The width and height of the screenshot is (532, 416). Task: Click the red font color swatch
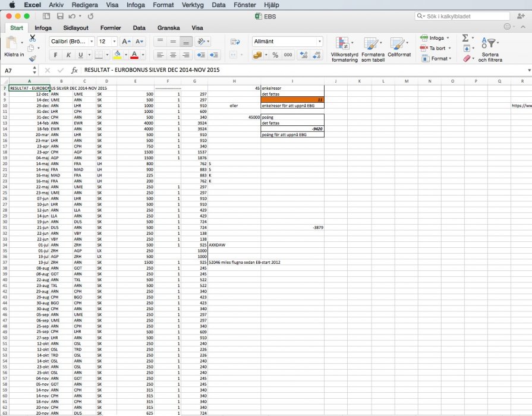point(134,55)
